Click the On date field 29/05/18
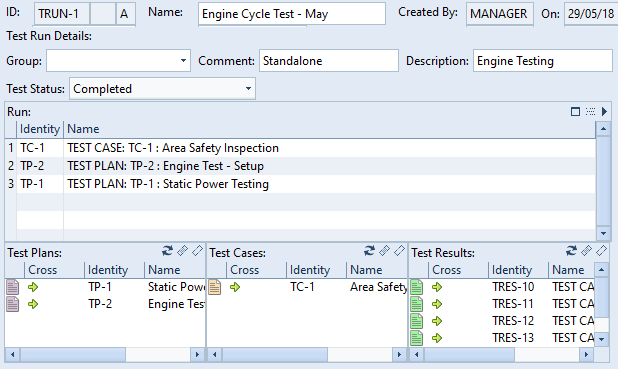Viewport: 618px width, 369px height. (x=591, y=14)
